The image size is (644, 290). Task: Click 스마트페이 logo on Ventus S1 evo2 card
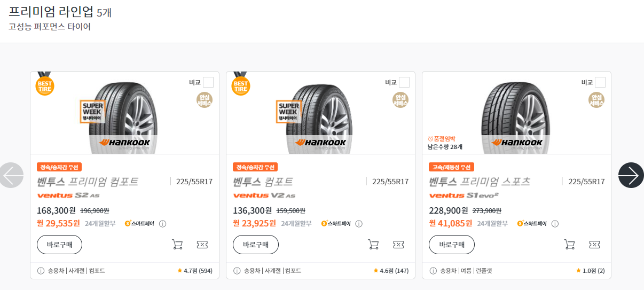532,224
